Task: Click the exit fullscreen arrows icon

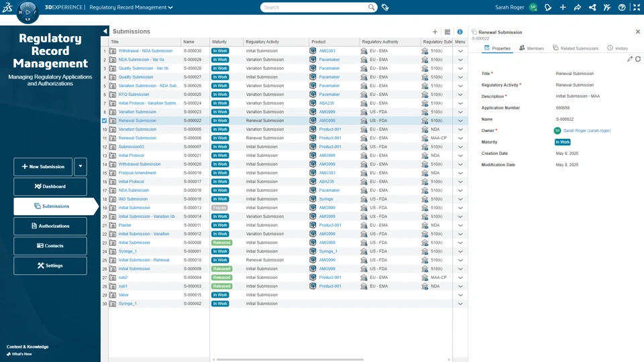Action: pos(637,7)
